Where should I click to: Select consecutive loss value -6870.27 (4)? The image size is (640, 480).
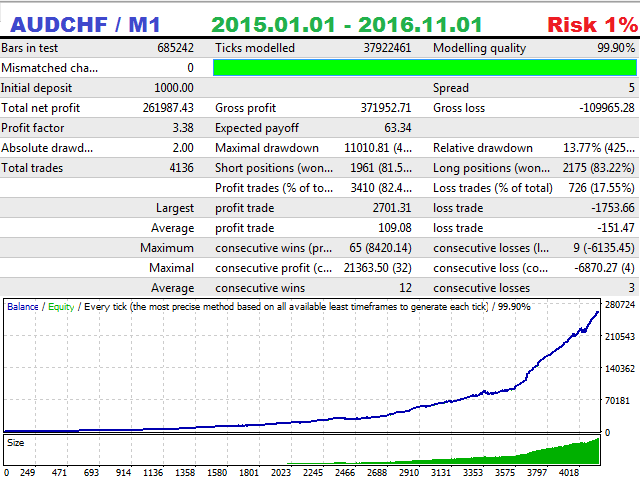[604, 268]
